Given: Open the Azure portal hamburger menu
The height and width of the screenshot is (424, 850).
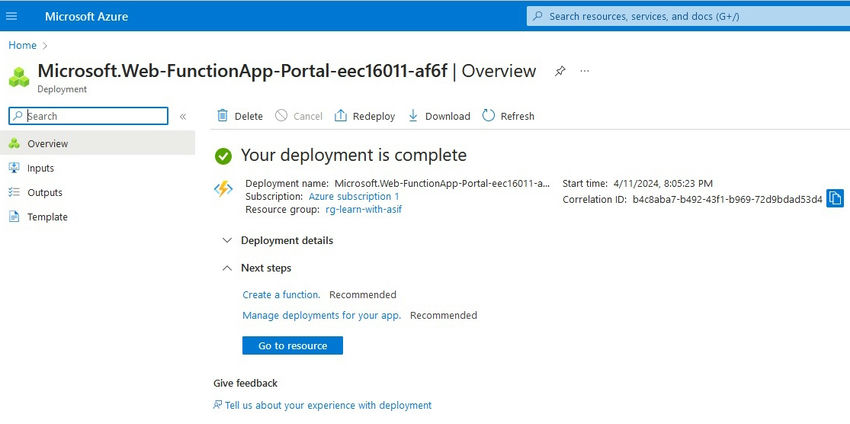Looking at the screenshot, I should pos(12,16).
